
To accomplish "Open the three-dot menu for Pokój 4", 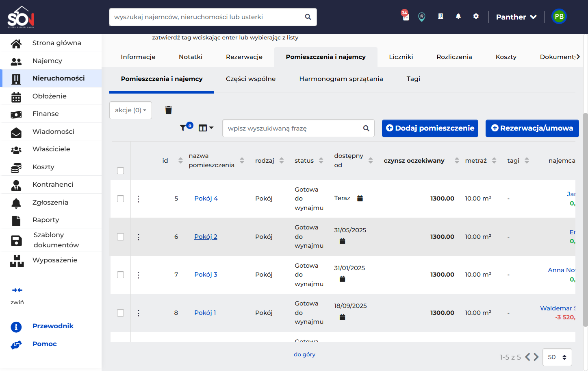I will tap(139, 199).
